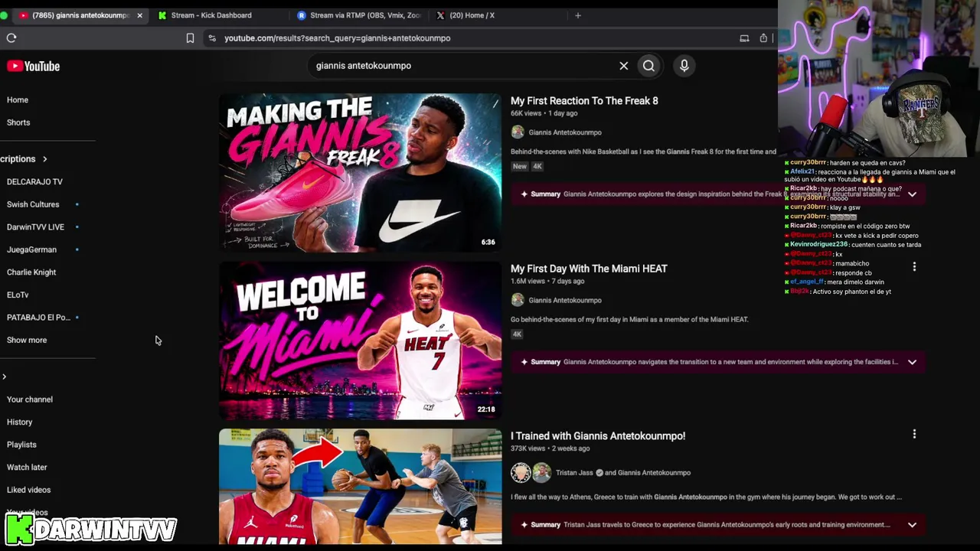Screen dimensions: 980x551
Task: Bookmark this page using the bookmark icon
Action: point(190,38)
